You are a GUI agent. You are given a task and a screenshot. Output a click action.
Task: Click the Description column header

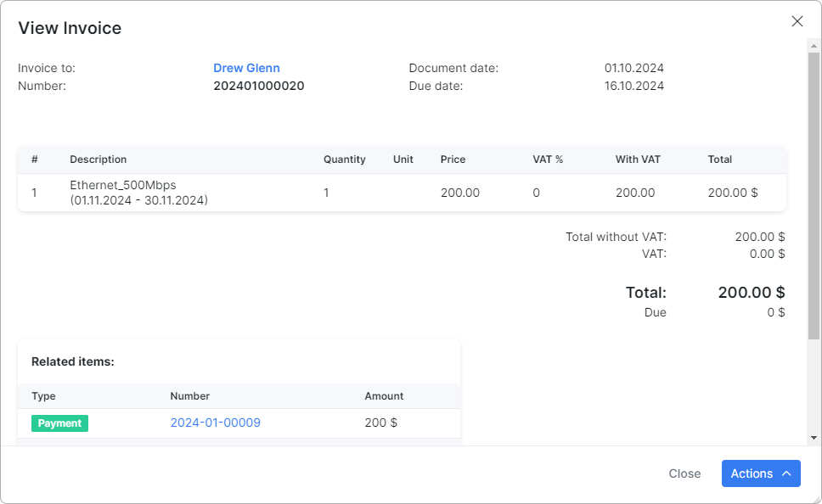pyautogui.click(x=98, y=160)
